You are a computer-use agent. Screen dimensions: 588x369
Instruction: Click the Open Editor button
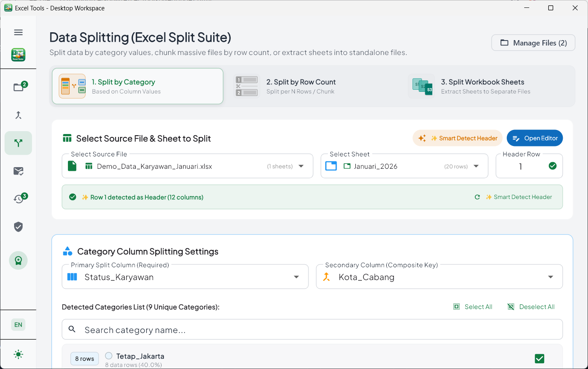pyautogui.click(x=535, y=138)
